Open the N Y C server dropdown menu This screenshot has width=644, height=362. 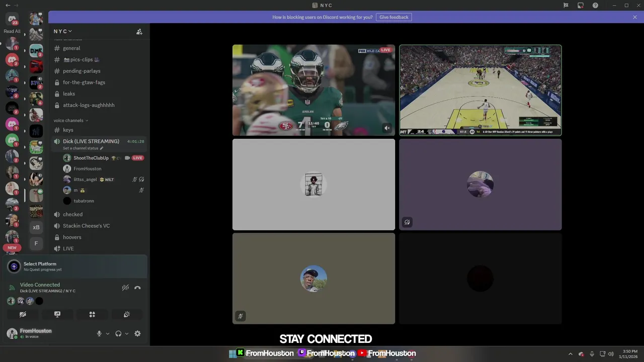(63, 31)
